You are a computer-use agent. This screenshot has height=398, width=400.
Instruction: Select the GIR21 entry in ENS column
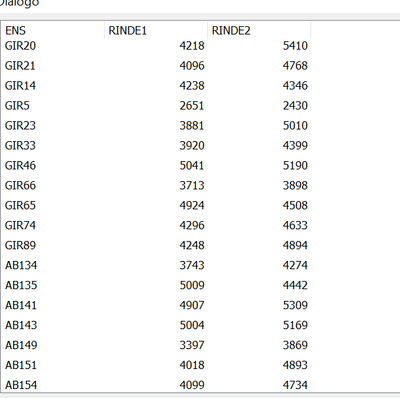point(20,66)
